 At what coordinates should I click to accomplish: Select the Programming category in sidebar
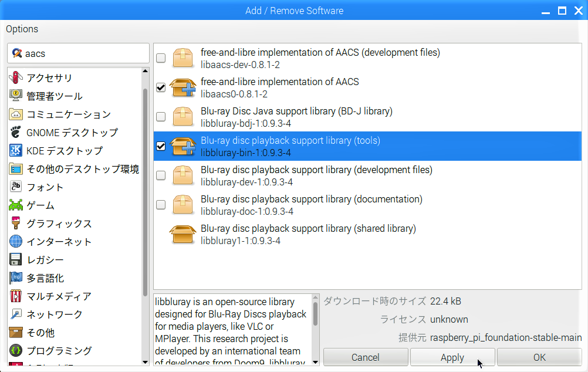click(59, 351)
